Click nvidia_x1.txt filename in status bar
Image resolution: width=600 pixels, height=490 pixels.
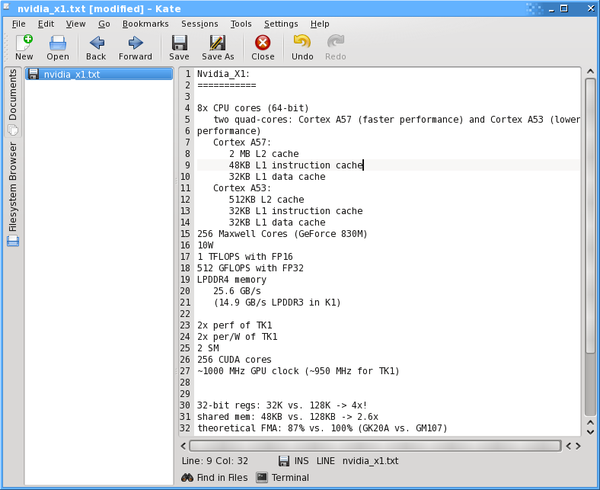[370, 461]
